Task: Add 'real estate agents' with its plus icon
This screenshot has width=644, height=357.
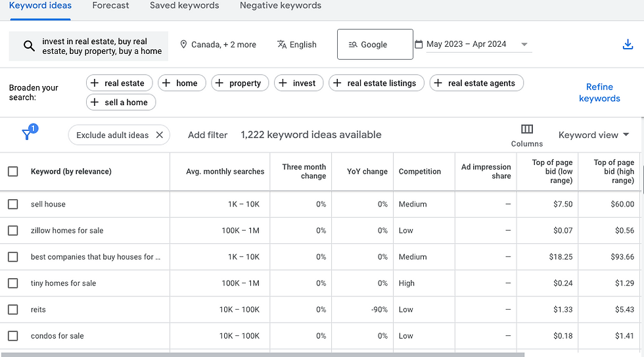Action: coord(438,83)
